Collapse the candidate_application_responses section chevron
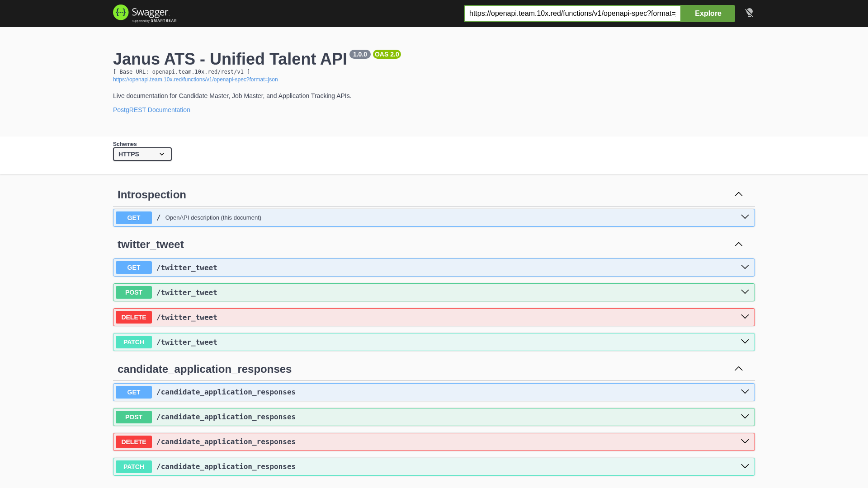868x488 pixels. click(738, 369)
